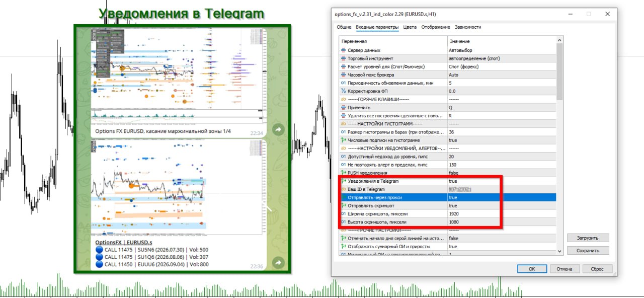The image size is (644, 298).
Task: Click the scrollbar down arrow in parameters list
Action: click(x=559, y=251)
